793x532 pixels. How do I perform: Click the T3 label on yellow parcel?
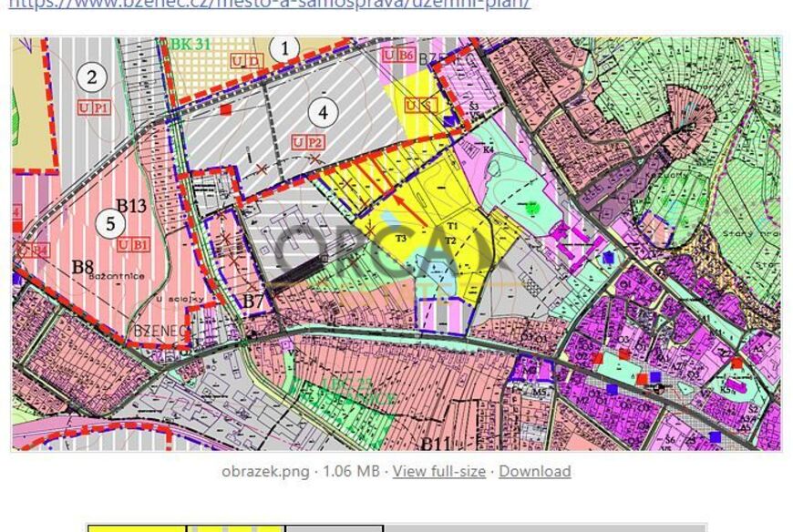point(401,239)
